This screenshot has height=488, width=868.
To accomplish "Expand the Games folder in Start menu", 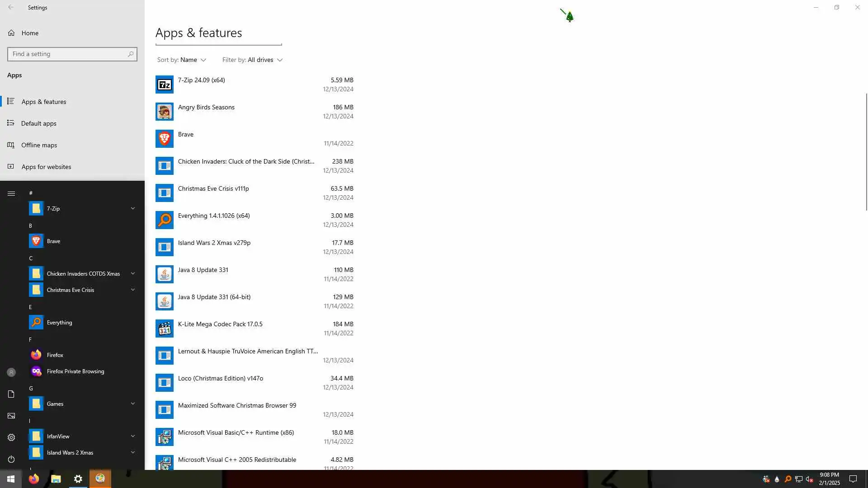I will [132, 404].
